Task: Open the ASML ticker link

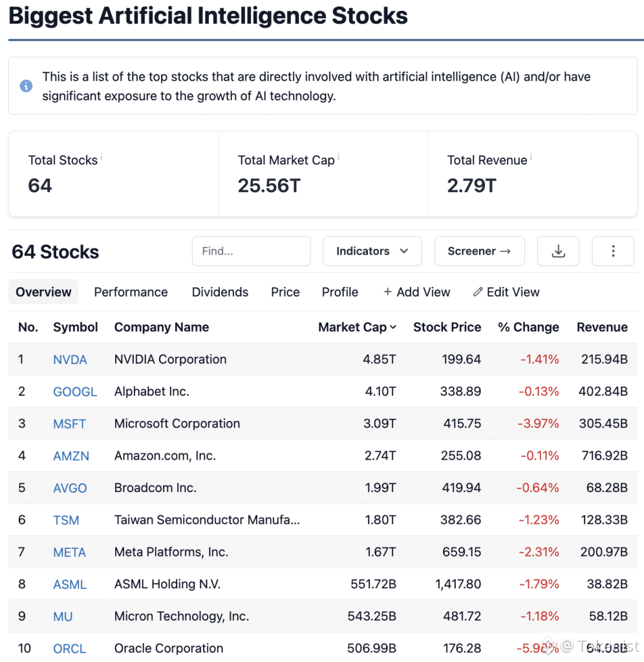Action: pos(70,584)
